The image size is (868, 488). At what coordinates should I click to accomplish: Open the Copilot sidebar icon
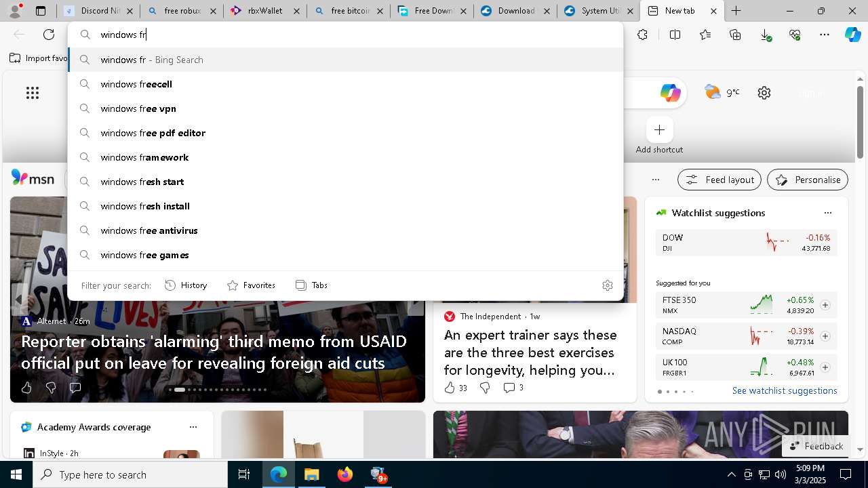click(x=852, y=35)
